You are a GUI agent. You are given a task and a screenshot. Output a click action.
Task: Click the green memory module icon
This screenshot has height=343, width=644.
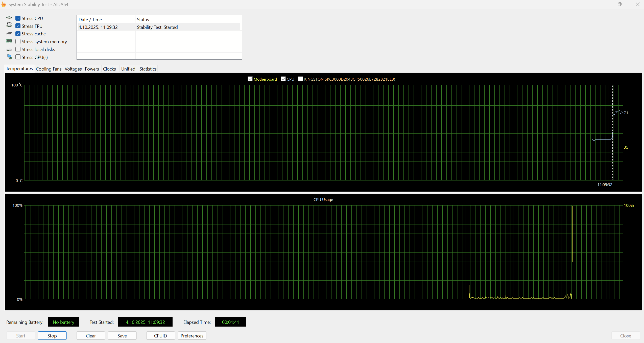(9, 41)
